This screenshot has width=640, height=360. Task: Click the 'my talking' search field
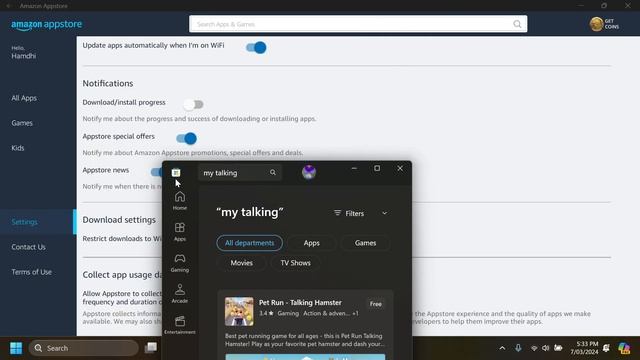click(240, 173)
